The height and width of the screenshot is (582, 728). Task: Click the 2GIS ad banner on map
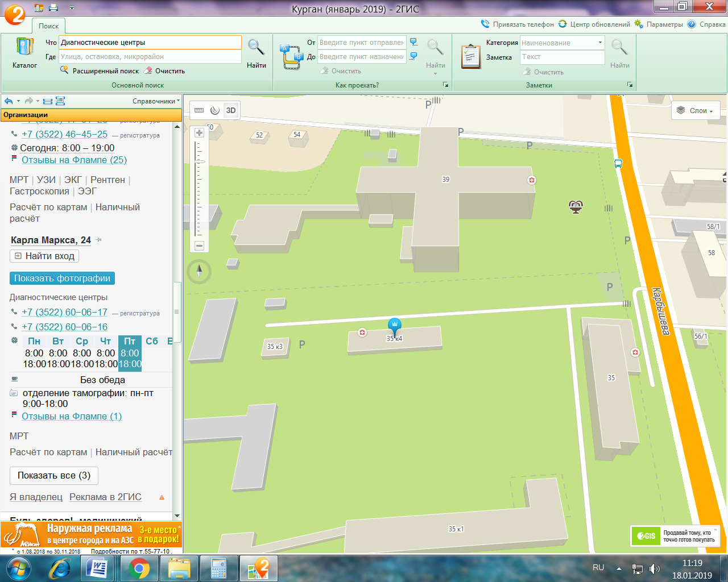(x=675, y=536)
